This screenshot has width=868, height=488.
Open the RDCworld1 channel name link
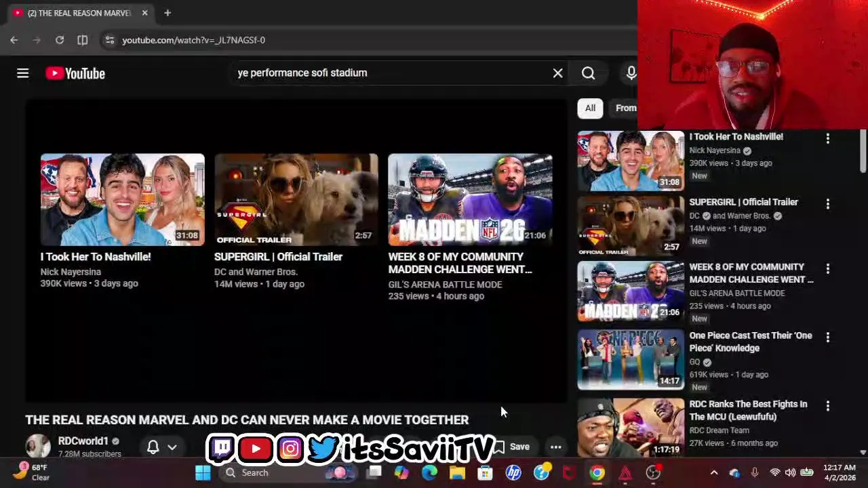click(83, 441)
